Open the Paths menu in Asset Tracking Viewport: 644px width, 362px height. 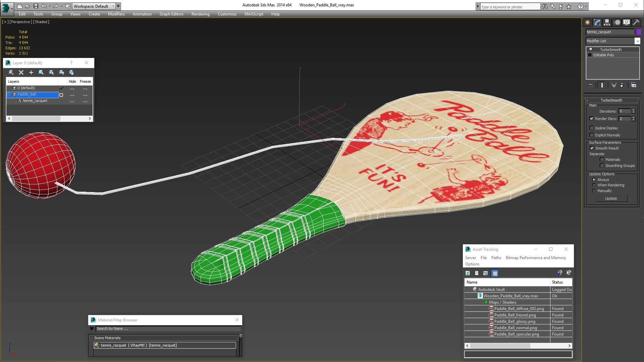[496, 258]
